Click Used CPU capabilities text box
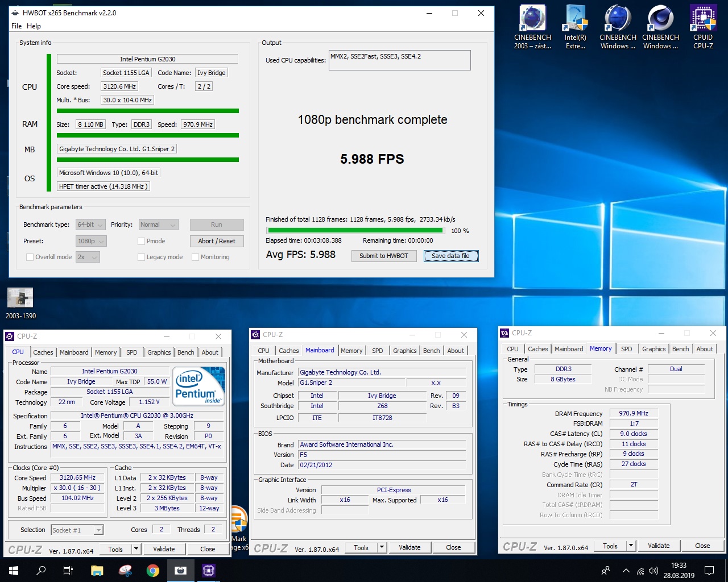Viewport: 728px width, 582px height. 400,60
